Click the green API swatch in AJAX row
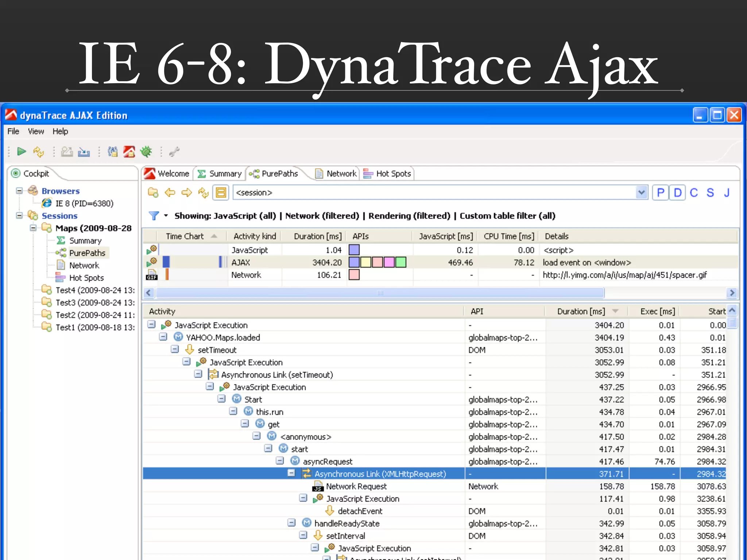 tap(401, 262)
